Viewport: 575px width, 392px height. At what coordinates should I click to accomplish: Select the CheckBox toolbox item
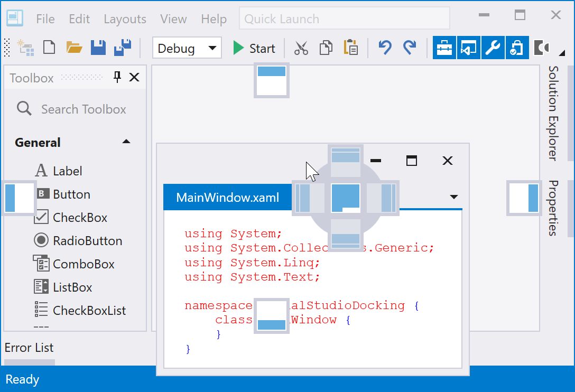pos(79,218)
